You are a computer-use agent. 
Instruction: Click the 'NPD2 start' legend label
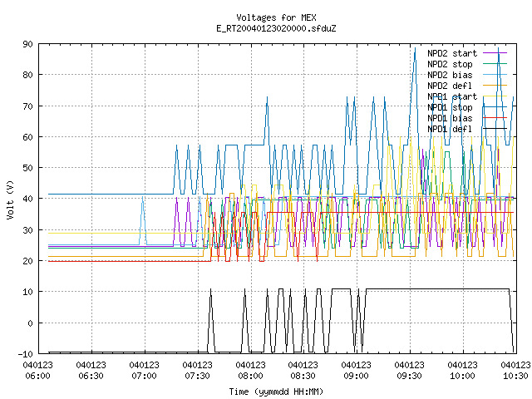452,53
